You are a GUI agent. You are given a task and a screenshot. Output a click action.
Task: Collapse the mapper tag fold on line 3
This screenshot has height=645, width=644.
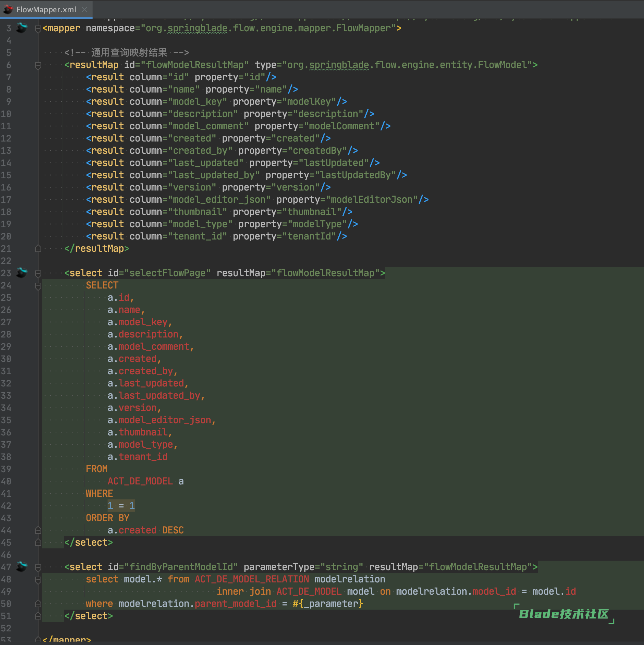(38, 29)
